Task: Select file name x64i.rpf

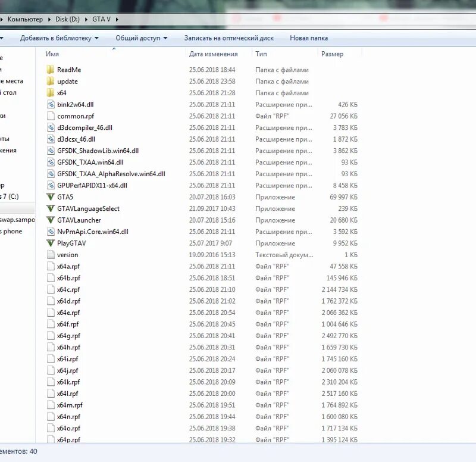Action: tap(67, 359)
